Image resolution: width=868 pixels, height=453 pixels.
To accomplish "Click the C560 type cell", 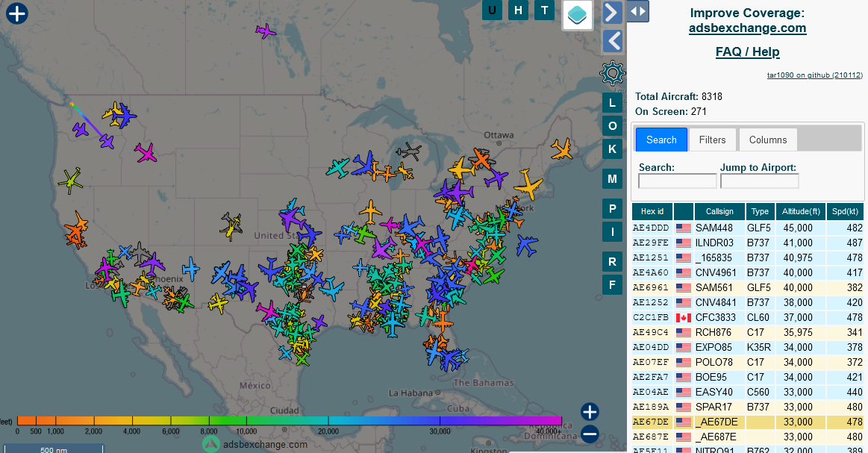I will tap(758, 393).
